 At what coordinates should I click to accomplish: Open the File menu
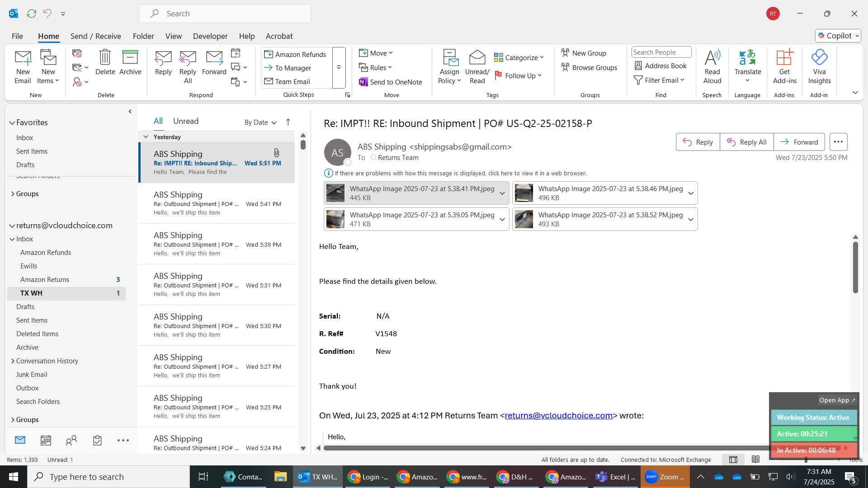(x=17, y=36)
